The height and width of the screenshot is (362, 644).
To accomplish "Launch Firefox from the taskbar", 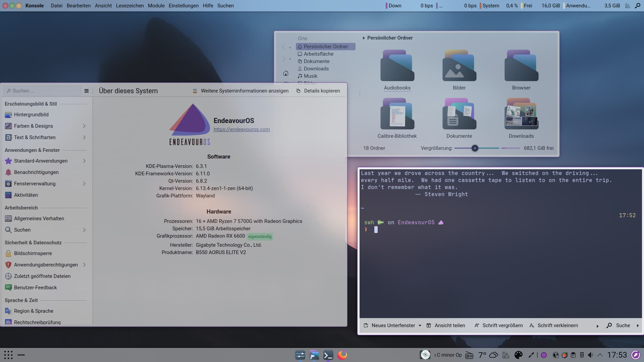I will point(342,355).
